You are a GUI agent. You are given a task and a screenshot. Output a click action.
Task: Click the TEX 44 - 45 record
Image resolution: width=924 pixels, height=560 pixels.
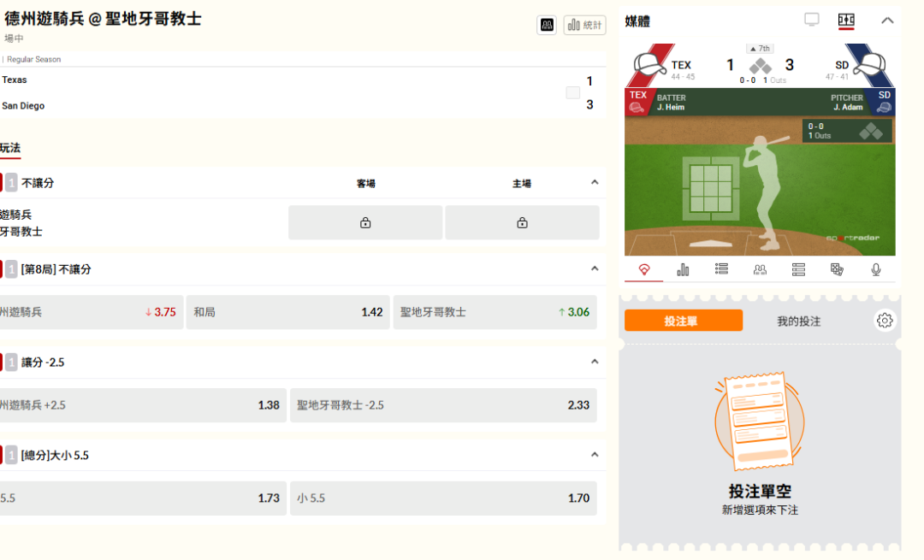point(683,77)
